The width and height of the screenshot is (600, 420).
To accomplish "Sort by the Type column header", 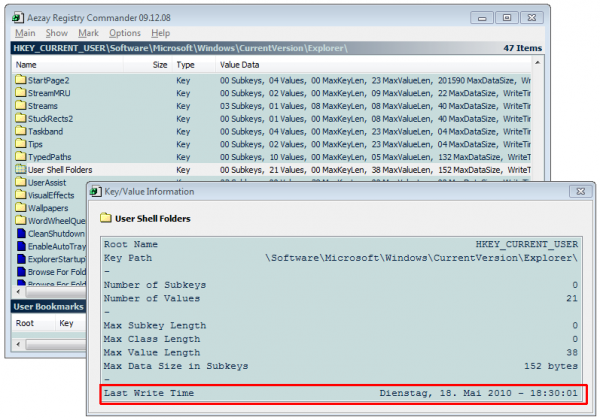I will [x=194, y=65].
